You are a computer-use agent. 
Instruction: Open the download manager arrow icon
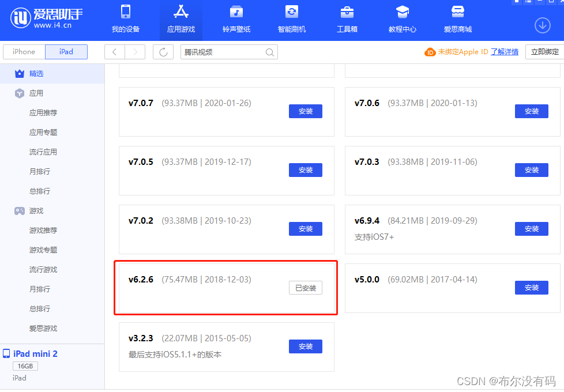[543, 25]
